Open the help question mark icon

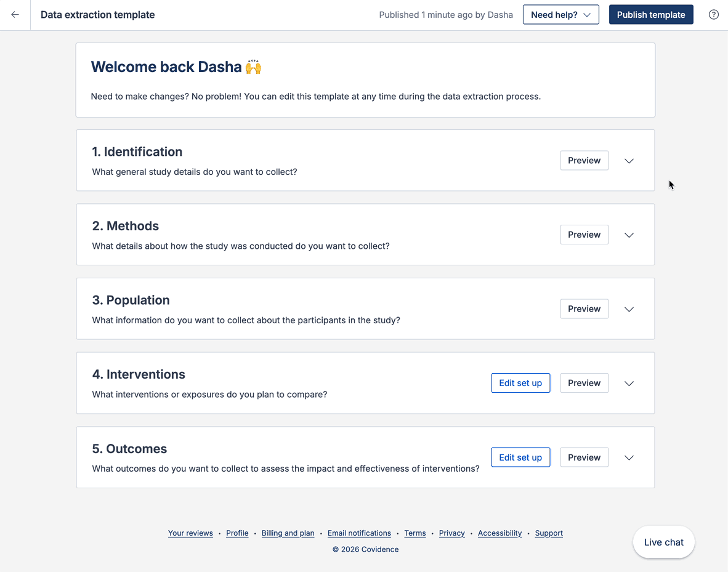pyautogui.click(x=713, y=14)
